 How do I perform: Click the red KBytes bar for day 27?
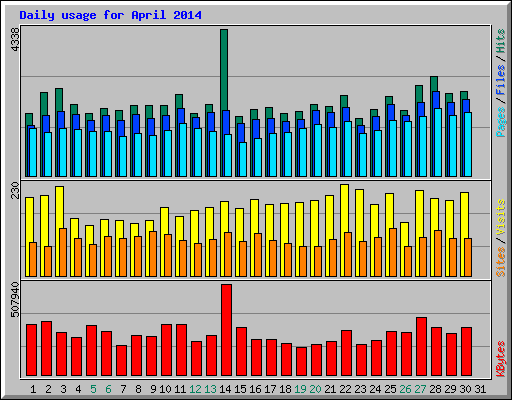point(421,347)
